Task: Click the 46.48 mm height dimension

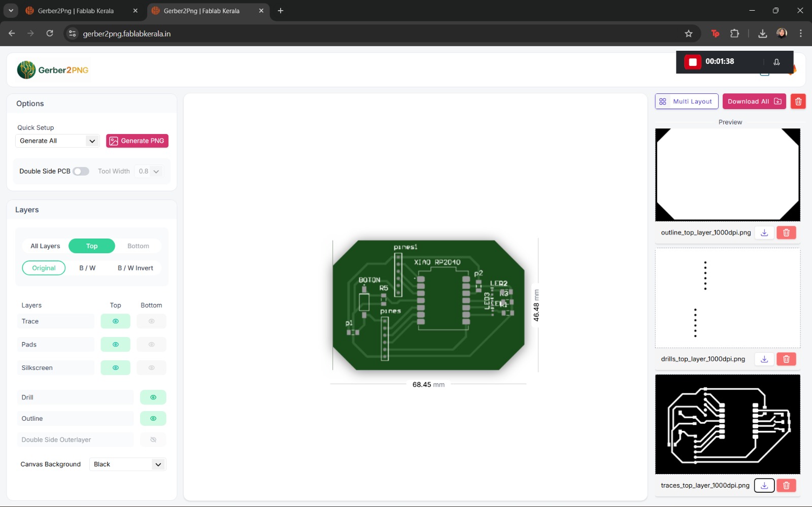Action: tap(536, 305)
